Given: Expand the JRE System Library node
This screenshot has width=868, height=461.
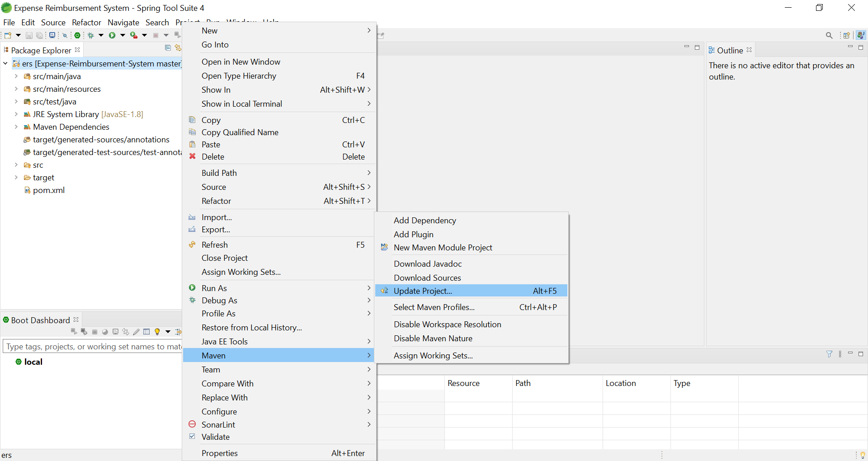Looking at the screenshot, I should click(x=16, y=114).
